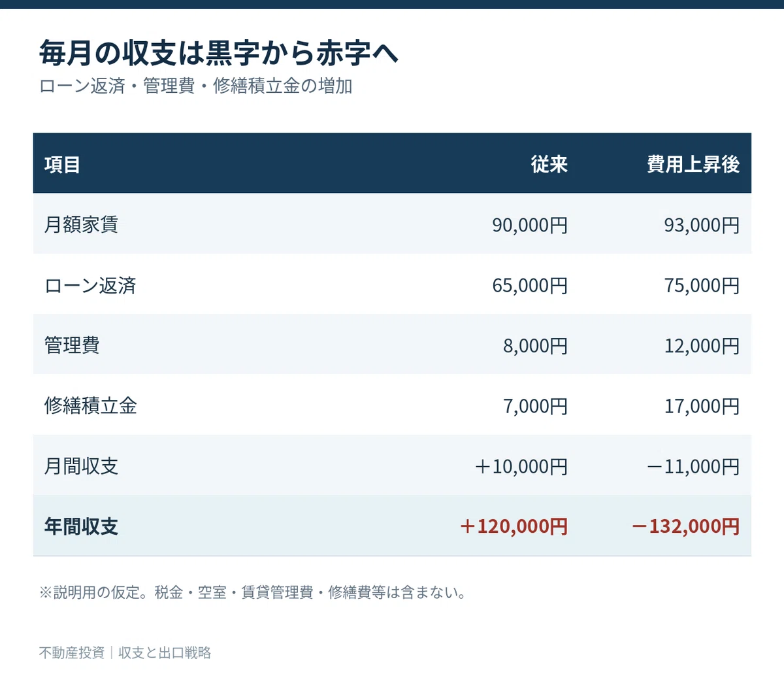The height and width of the screenshot is (676, 784).
Task: Click the red −132,000円 annual balance
Action: (685, 526)
